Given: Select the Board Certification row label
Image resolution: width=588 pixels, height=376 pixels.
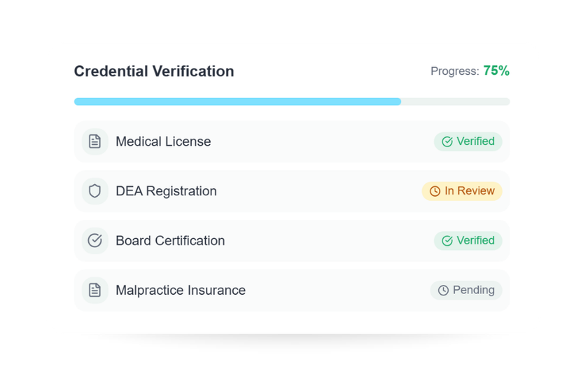Looking at the screenshot, I should (x=170, y=241).
